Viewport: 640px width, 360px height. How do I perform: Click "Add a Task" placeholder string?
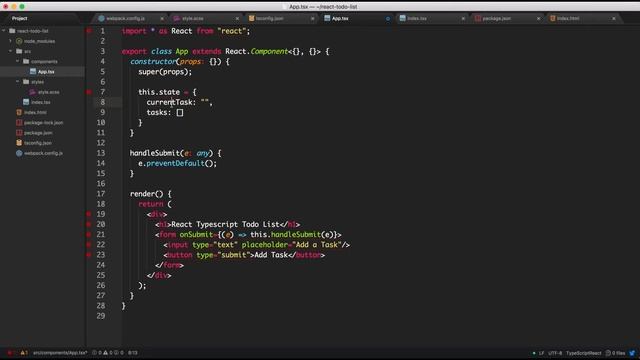tap(317, 244)
